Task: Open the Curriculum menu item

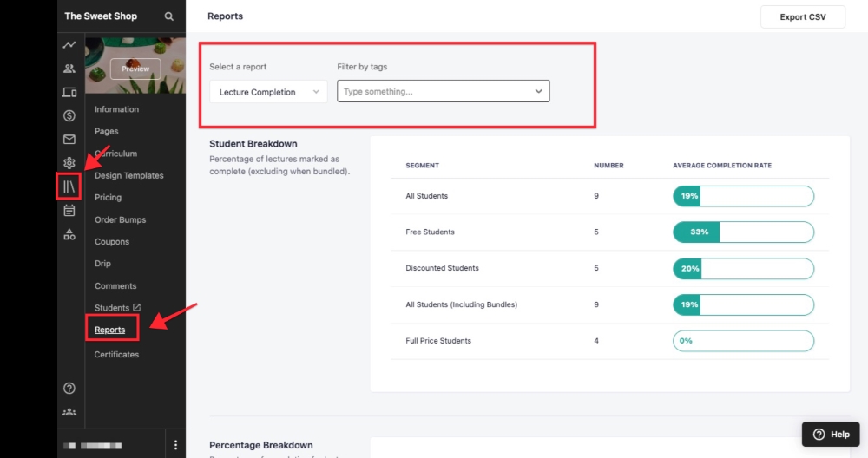Action: coord(115,154)
